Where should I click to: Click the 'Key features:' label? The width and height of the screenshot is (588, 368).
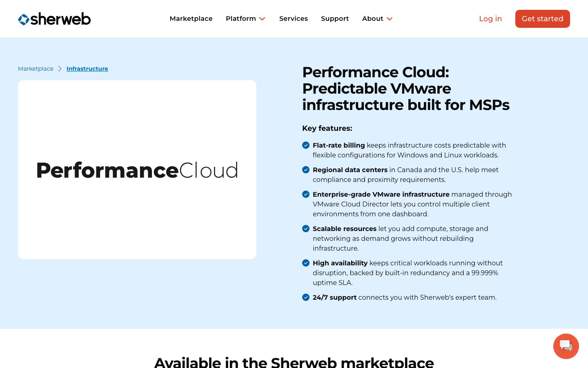327,128
